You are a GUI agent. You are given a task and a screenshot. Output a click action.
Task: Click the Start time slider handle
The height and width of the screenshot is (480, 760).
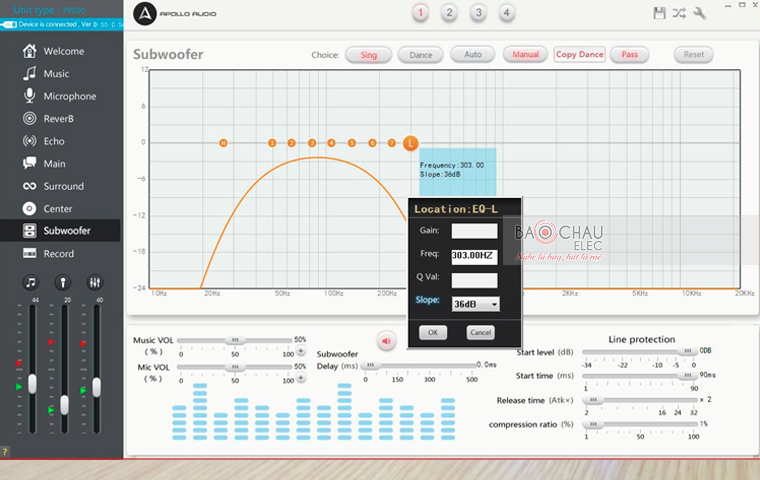pos(688,375)
